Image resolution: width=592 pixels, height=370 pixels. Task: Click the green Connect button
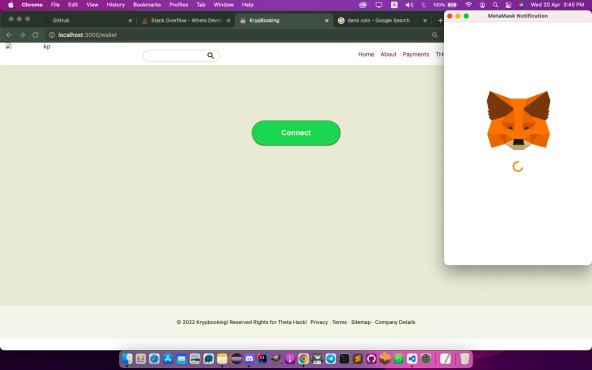[296, 133]
